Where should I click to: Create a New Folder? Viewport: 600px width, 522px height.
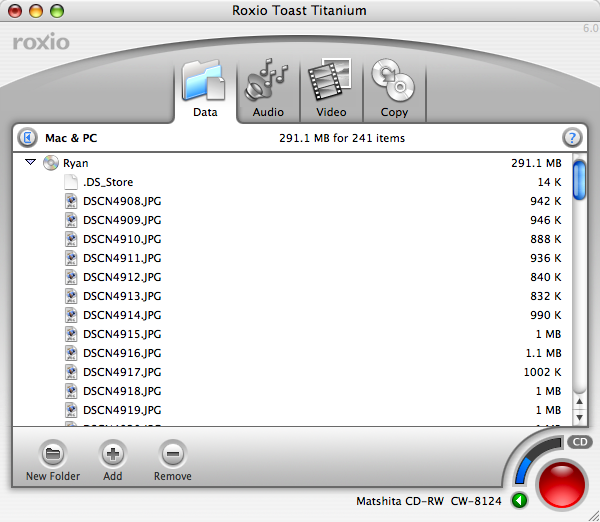53,460
